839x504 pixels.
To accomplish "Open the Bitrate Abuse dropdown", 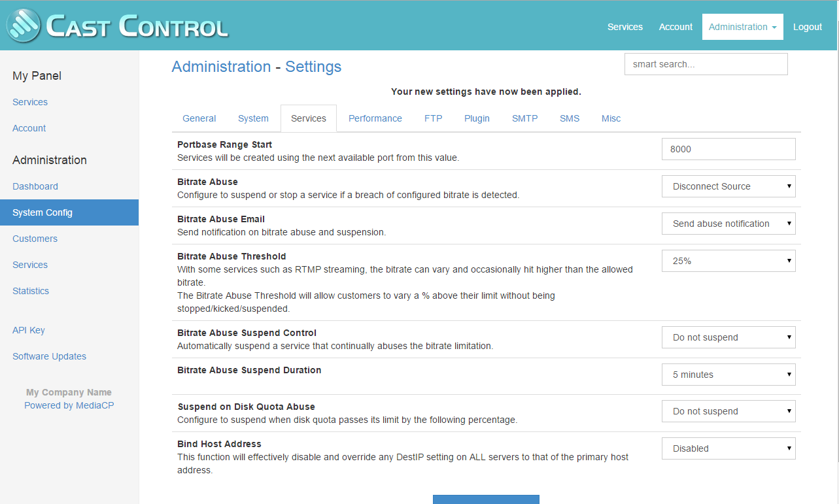I will (728, 186).
